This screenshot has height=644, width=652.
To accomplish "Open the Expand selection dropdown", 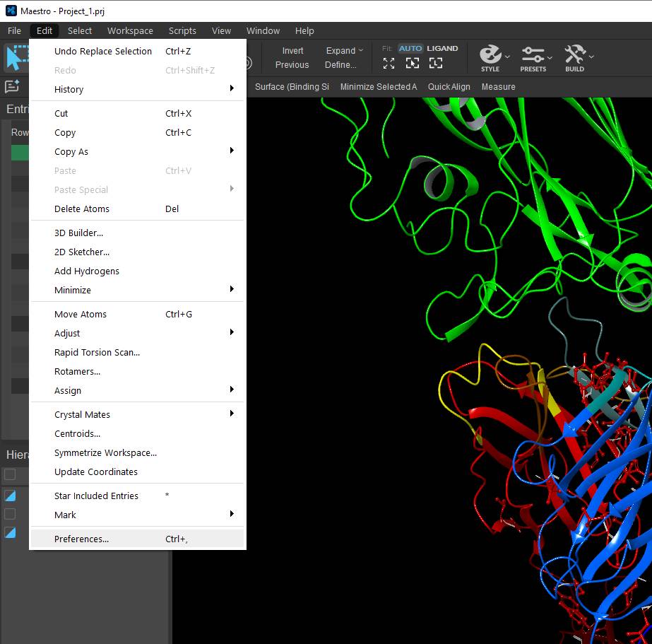I will click(x=344, y=50).
